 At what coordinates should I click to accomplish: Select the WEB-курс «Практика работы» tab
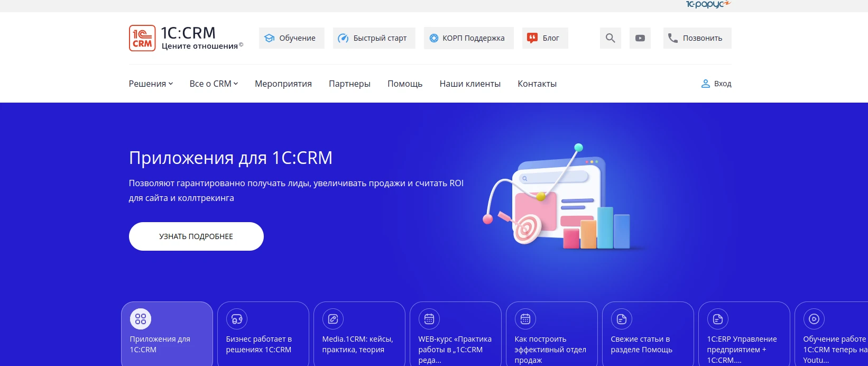(x=456, y=334)
